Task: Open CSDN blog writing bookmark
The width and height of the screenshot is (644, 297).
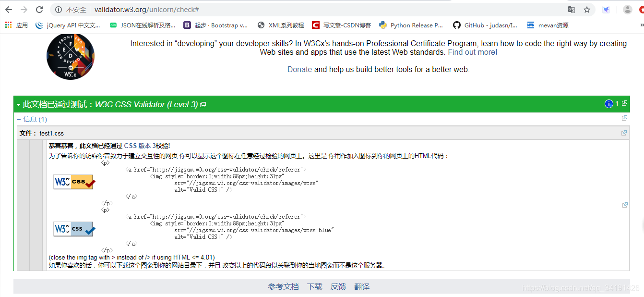Action: [x=341, y=25]
